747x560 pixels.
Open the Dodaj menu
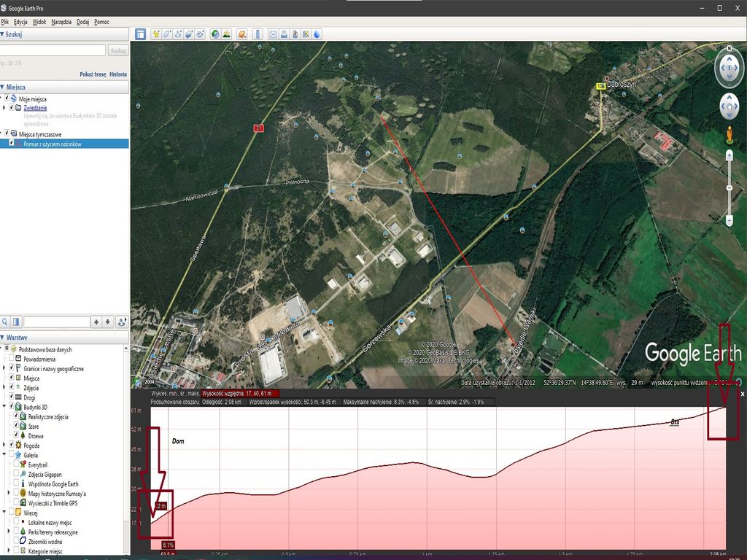83,22
